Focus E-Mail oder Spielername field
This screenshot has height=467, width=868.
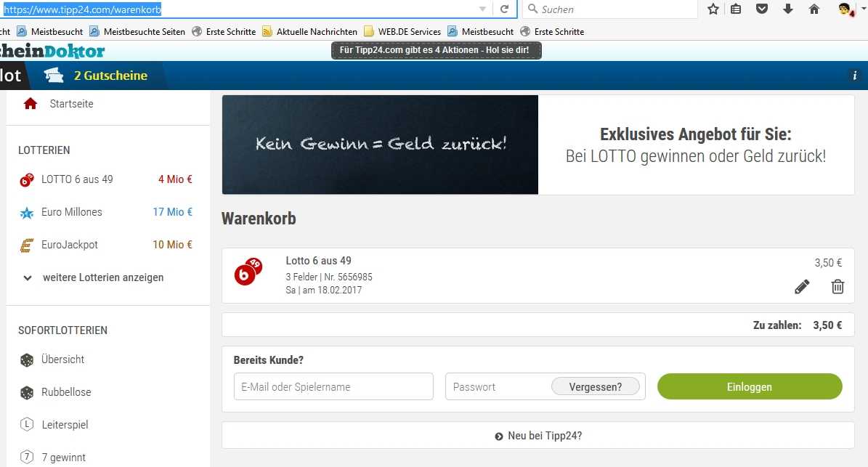(333, 386)
